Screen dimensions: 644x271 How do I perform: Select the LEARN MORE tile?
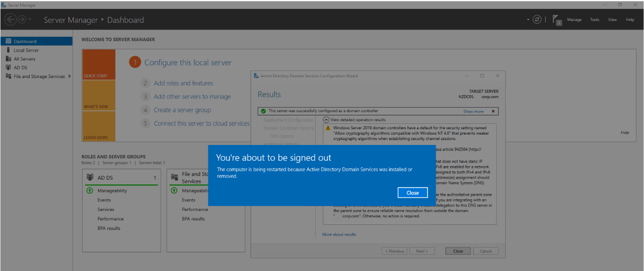click(99, 126)
